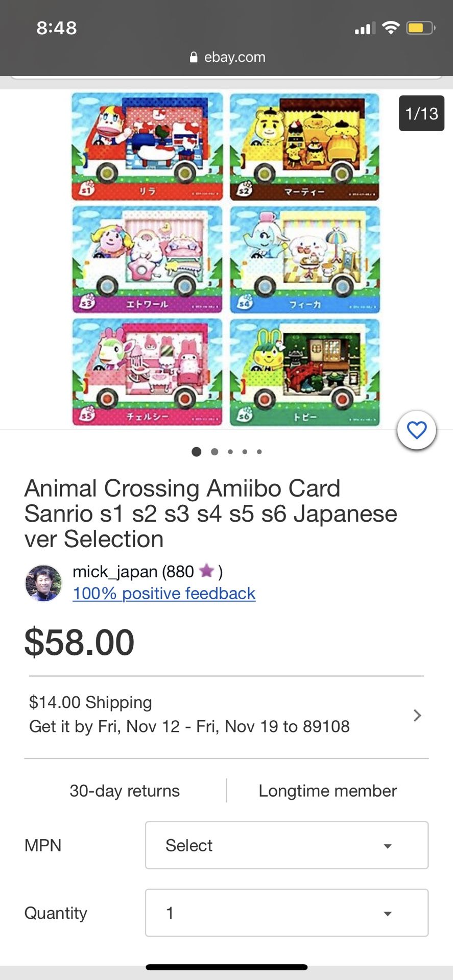Select the second carousel pagination dot
Screen dimensions: 453x980
point(214,451)
